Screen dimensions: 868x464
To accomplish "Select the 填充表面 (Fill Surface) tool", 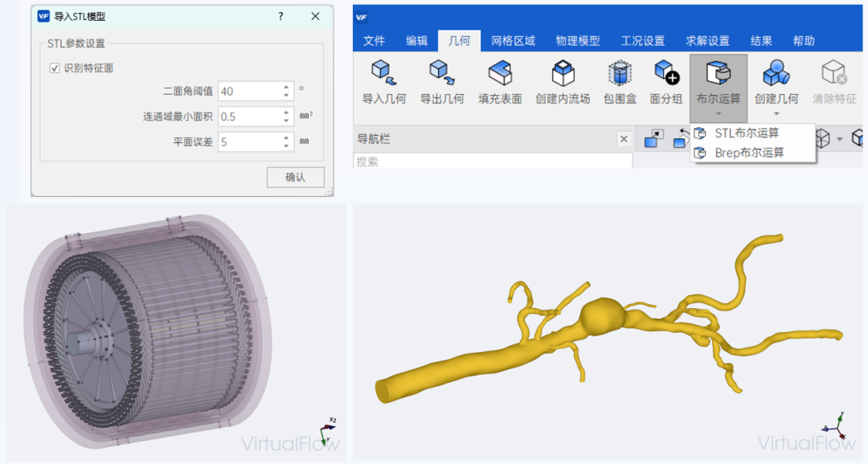I will click(x=501, y=74).
